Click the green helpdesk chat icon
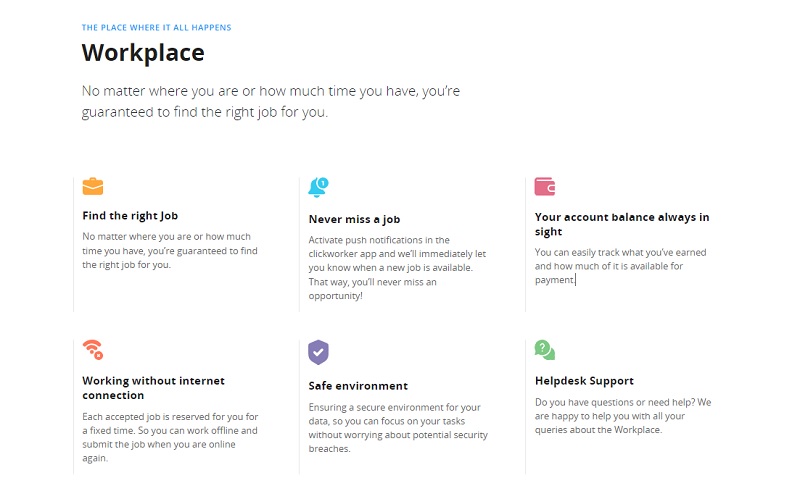 [545, 349]
